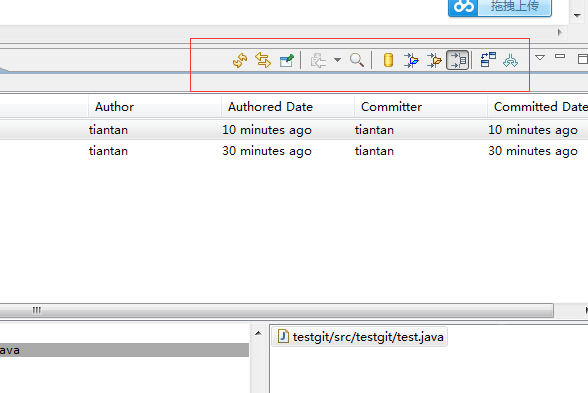Click the small right arrow under upload button
This screenshot has width=588, height=393.
coord(560,32)
